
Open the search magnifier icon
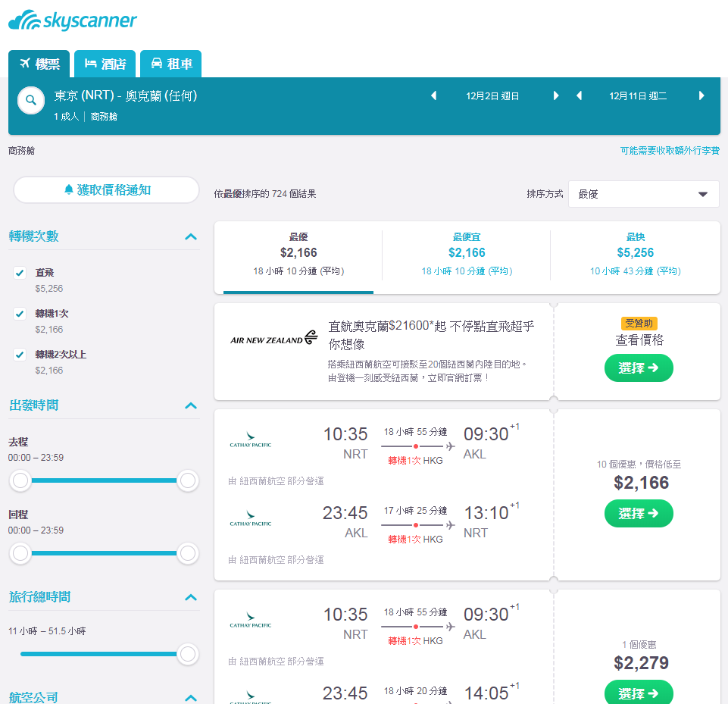(31, 100)
